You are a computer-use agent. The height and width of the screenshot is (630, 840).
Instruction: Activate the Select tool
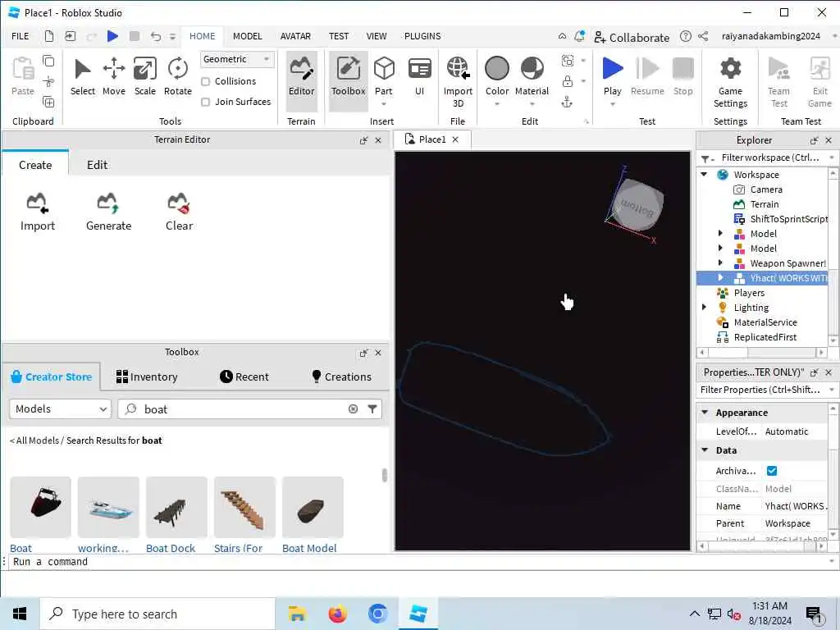coord(83,76)
